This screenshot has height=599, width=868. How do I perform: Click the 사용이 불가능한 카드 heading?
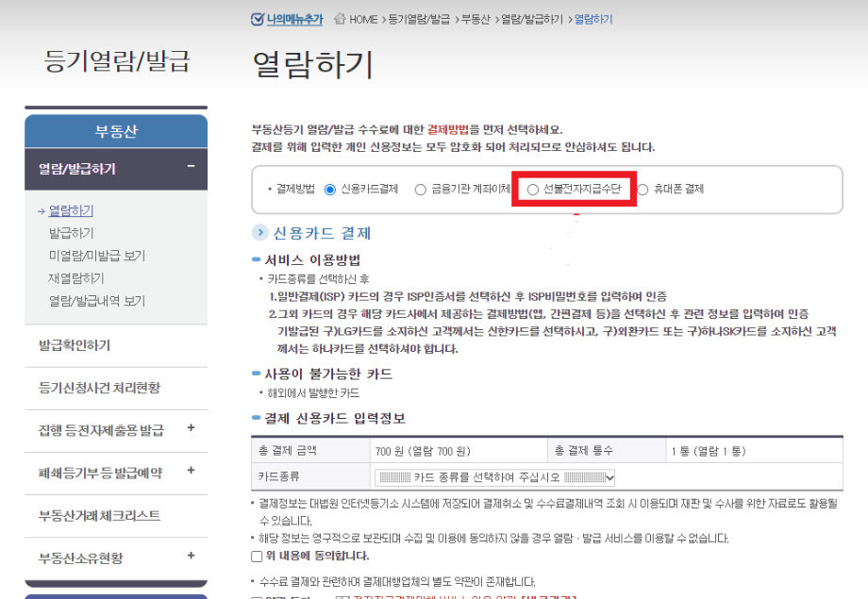click(x=329, y=374)
